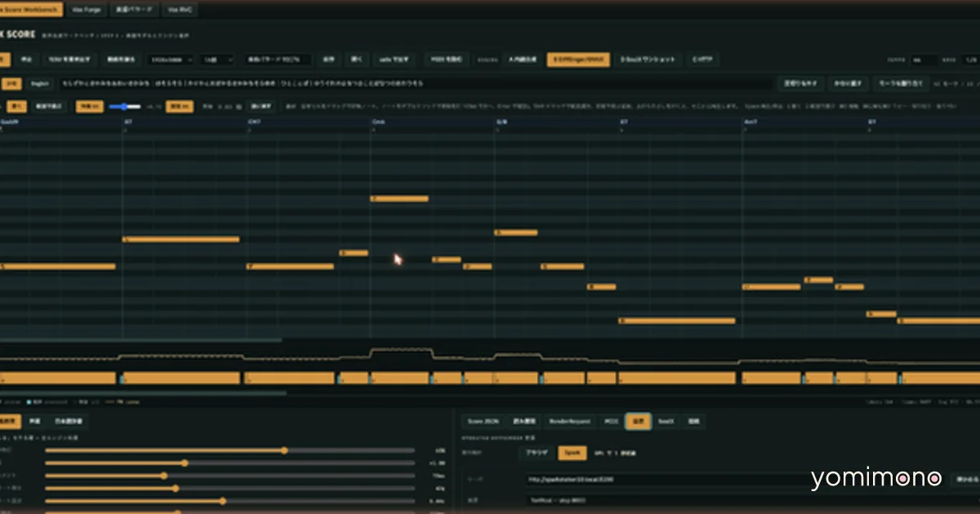Screen dimensions: 980x514
Task: Open the 1920x1080 resolution dropdown
Action: click(170, 60)
